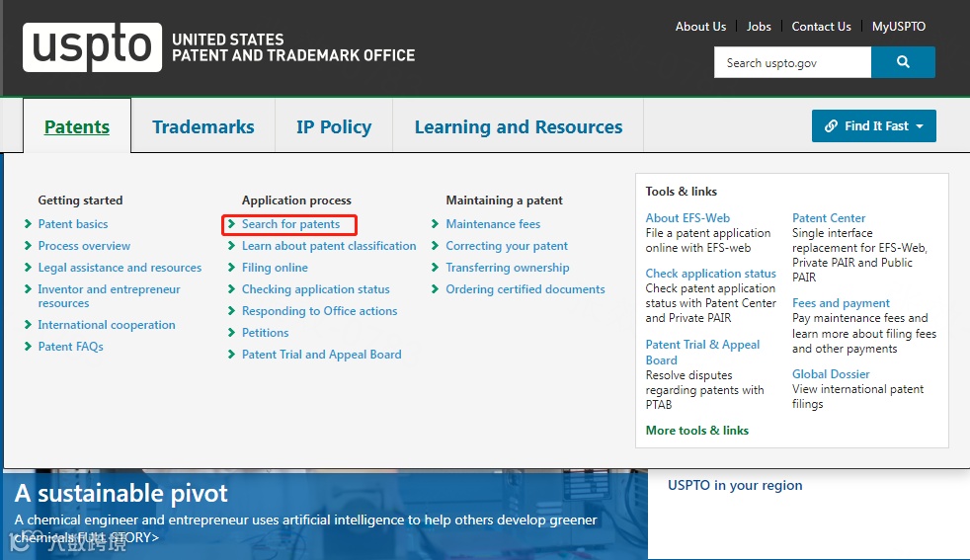Open Fees and payment tool link
Screen dimensions: 970x560
click(x=841, y=302)
